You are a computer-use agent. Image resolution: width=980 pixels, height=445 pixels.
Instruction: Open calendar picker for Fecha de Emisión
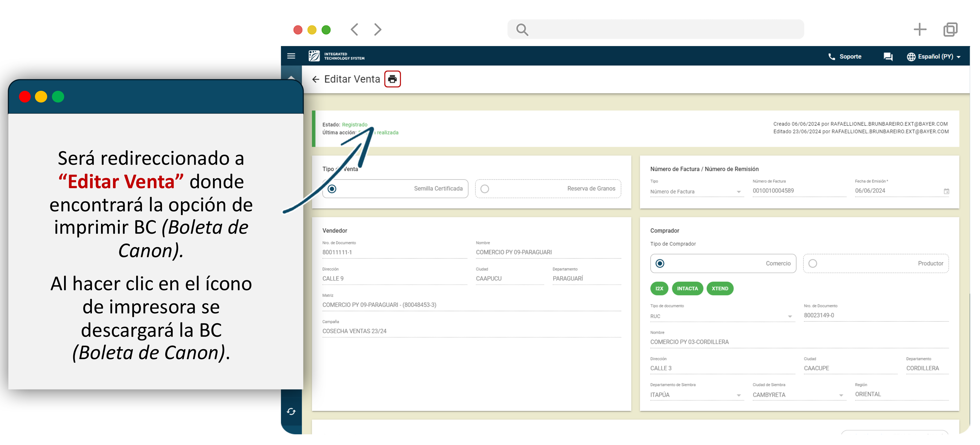(946, 191)
